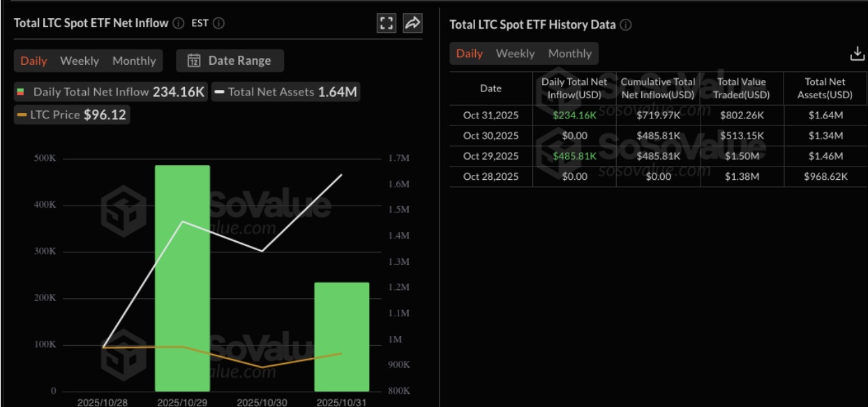Switch history table to Monthly view
This screenshot has width=868, height=407.
(x=571, y=52)
